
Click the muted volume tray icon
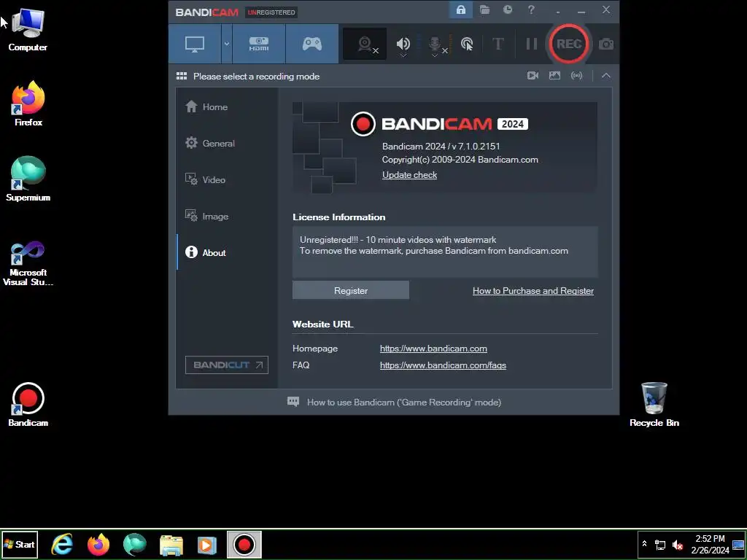677,545
